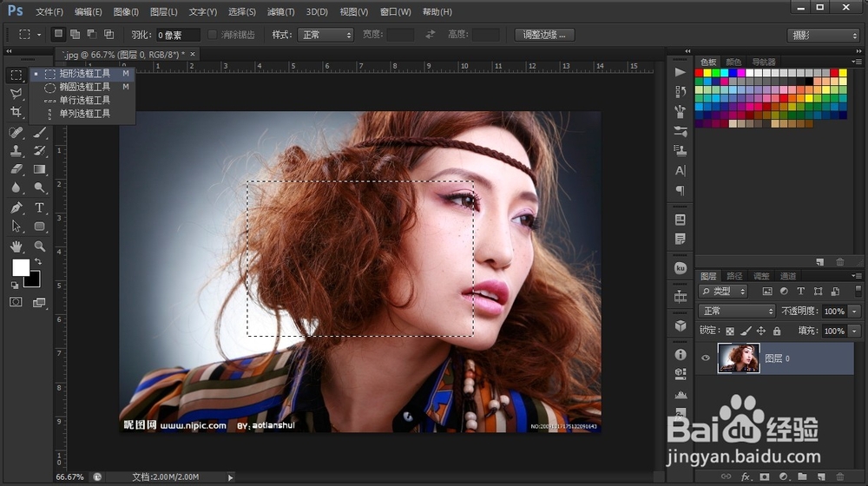
Task: Select the Pen tool
Action: 16,207
